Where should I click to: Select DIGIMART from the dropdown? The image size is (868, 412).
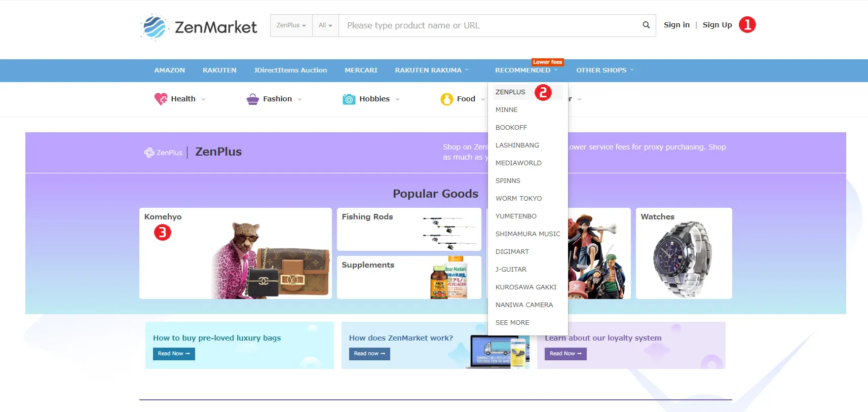tap(512, 252)
